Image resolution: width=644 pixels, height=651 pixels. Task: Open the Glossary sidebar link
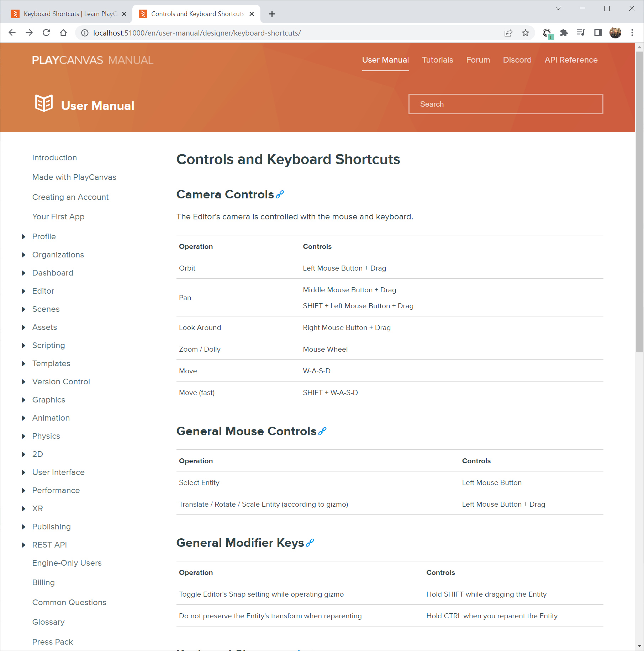[x=48, y=622]
